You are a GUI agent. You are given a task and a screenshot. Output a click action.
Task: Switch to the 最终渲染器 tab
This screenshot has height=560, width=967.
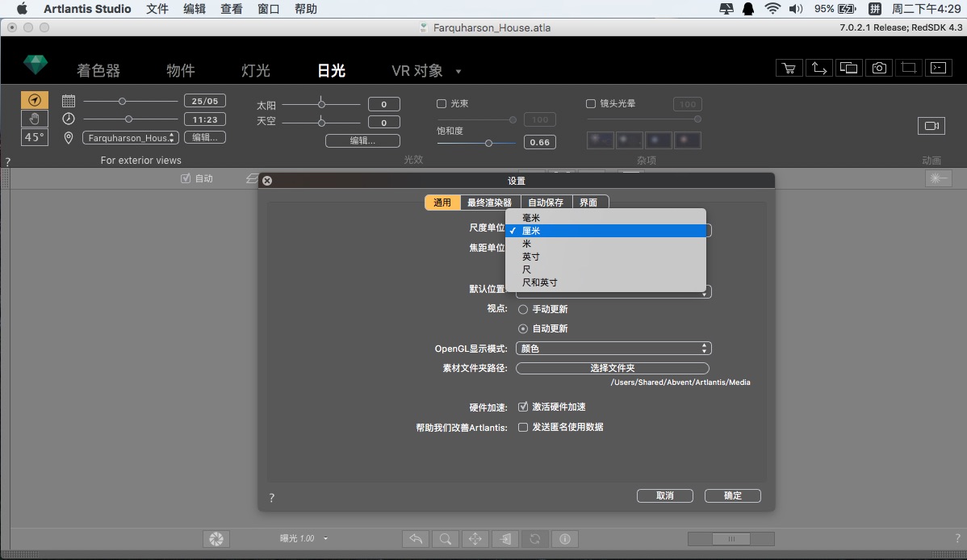coord(490,203)
